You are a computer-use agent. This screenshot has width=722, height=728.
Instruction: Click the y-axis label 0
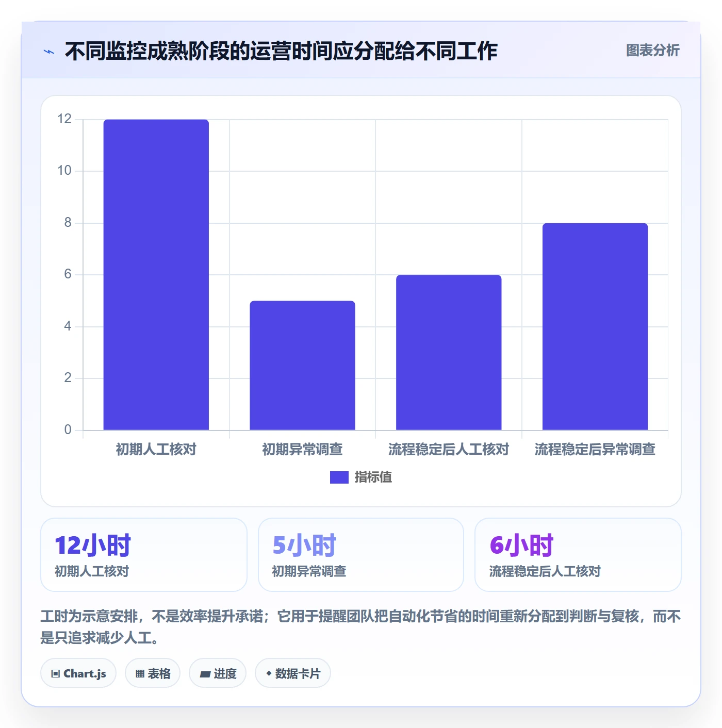68,430
